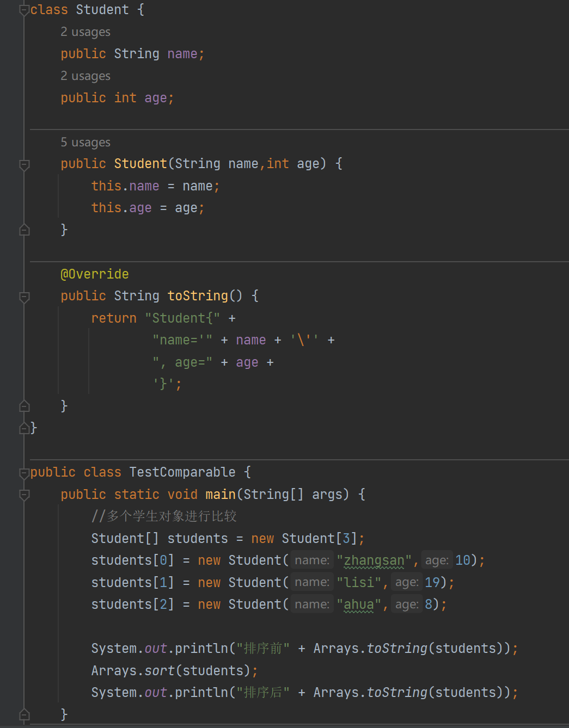Collapse the main method fold marker
Image resolution: width=569 pixels, height=728 pixels.
click(24, 495)
